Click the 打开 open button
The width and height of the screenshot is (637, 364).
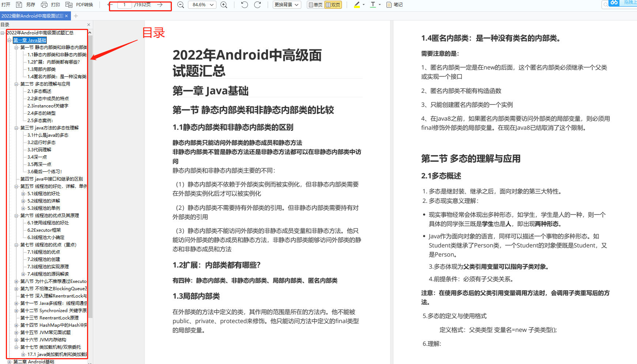tap(6, 5)
